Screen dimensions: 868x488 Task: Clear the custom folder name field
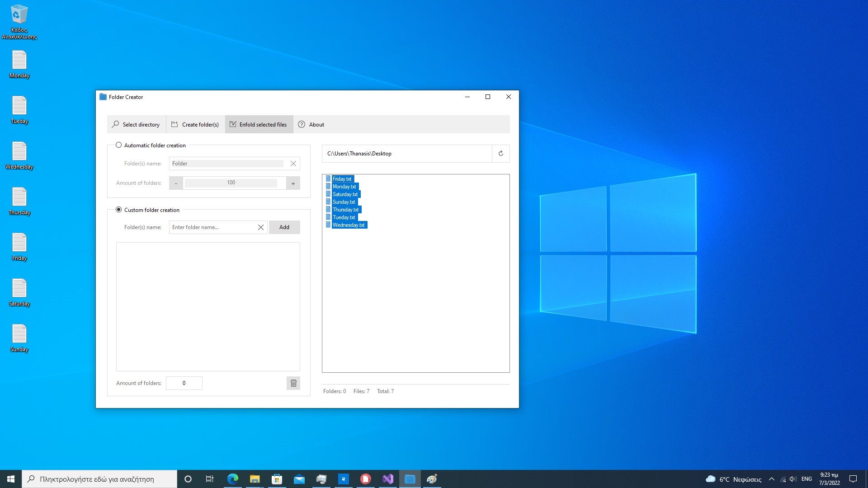point(261,227)
